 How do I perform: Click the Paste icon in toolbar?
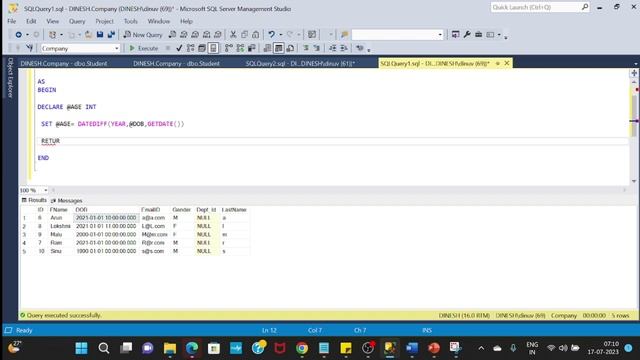(x=256, y=35)
